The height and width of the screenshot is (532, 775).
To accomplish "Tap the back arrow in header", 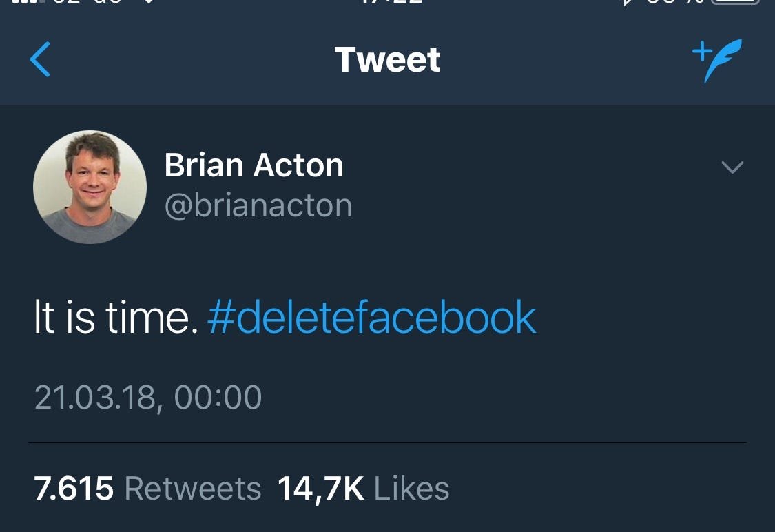I will click(40, 59).
